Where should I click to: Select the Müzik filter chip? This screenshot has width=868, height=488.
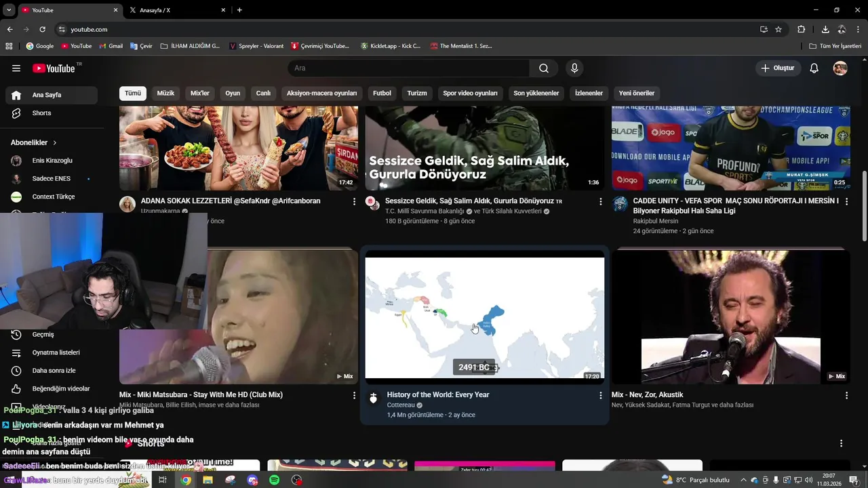(165, 94)
